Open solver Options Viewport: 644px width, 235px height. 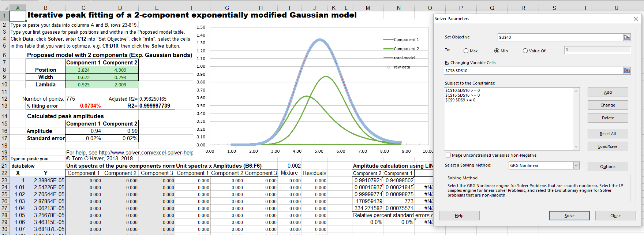click(x=607, y=167)
